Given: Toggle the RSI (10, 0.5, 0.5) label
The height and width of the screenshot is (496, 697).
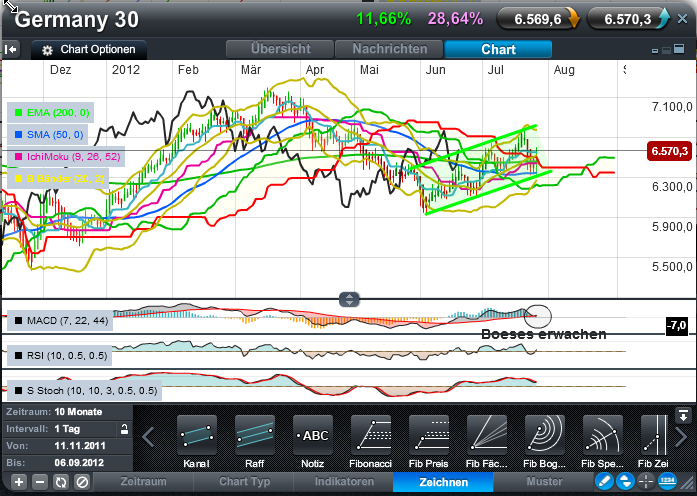Looking at the screenshot, I should 60,356.
